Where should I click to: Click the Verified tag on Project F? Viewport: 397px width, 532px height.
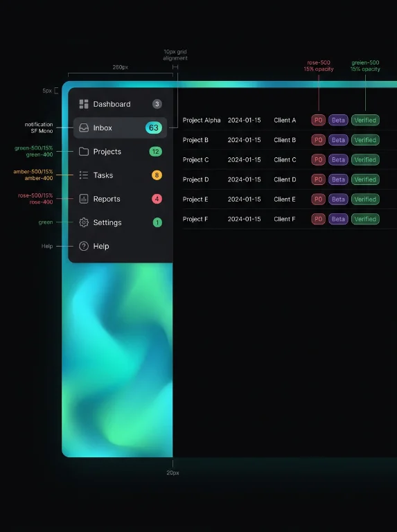pos(365,219)
